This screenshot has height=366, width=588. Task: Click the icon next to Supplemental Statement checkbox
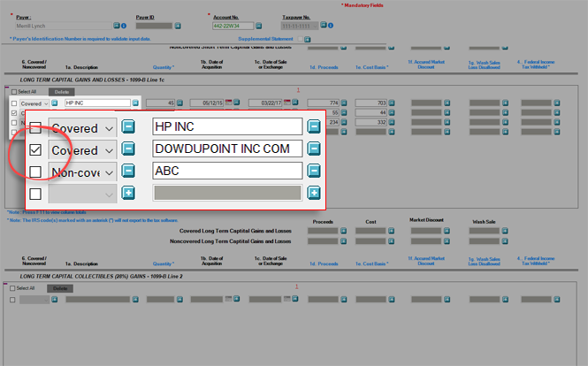coord(308,39)
